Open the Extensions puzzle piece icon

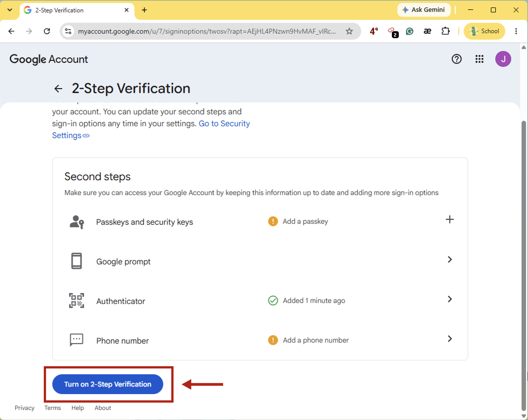[x=446, y=31]
